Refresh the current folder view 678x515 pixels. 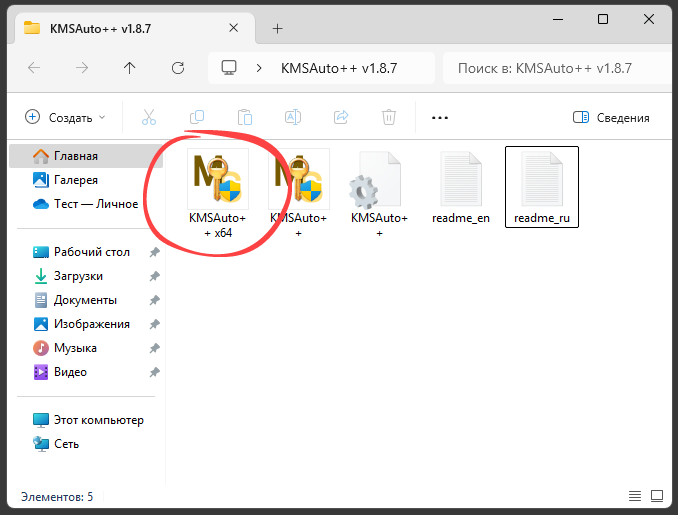178,68
